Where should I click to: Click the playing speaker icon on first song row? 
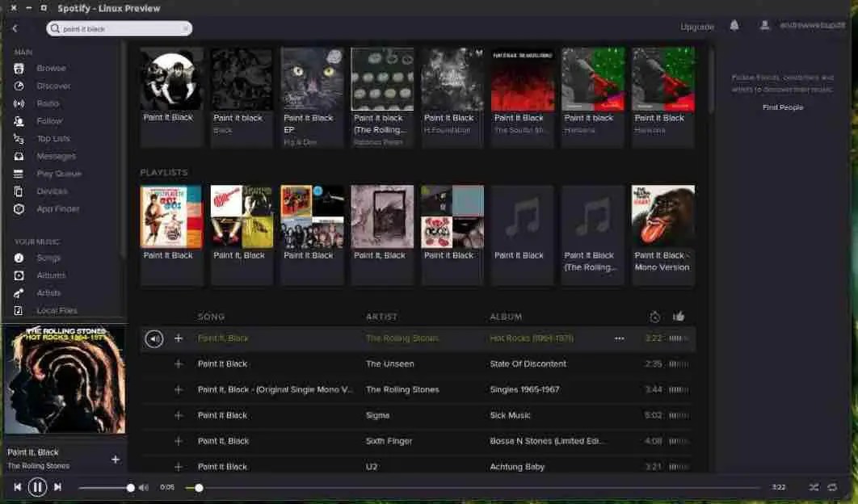point(154,338)
